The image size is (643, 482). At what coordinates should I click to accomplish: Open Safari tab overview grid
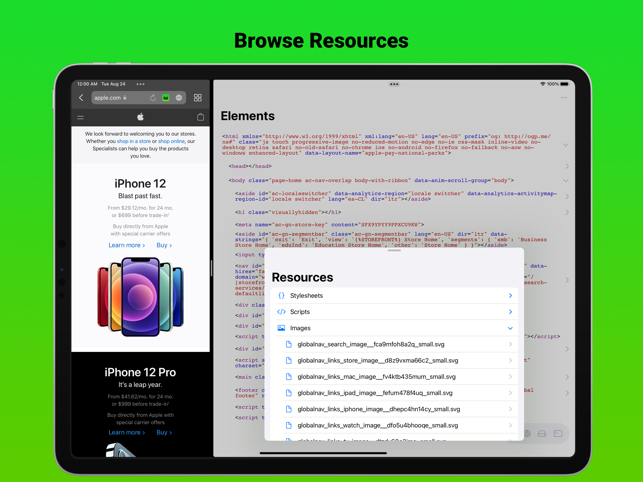pos(198,98)
